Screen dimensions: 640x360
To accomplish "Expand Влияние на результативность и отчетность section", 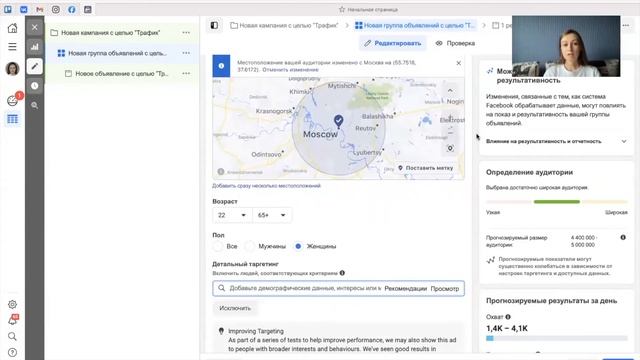I will [x=556, y=141].
